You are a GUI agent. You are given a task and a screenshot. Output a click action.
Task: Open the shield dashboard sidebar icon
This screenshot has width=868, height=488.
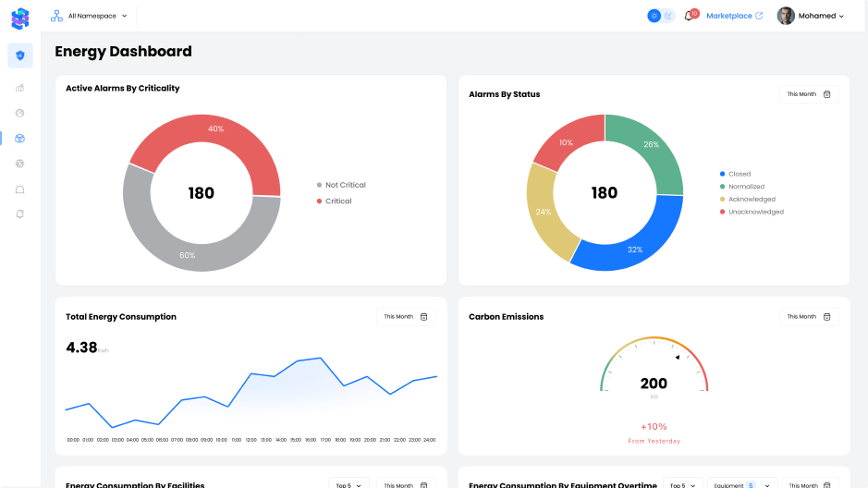[x=20, y=55]
